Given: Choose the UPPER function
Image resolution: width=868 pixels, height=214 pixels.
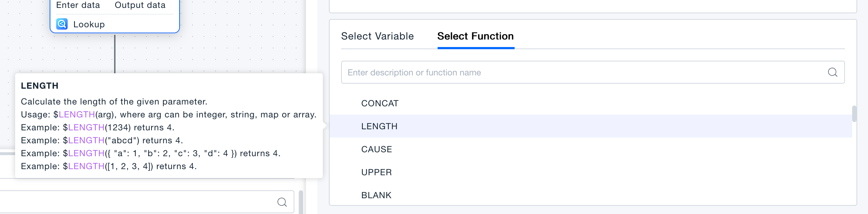Looking at the screenshot, I should point(376,172).
